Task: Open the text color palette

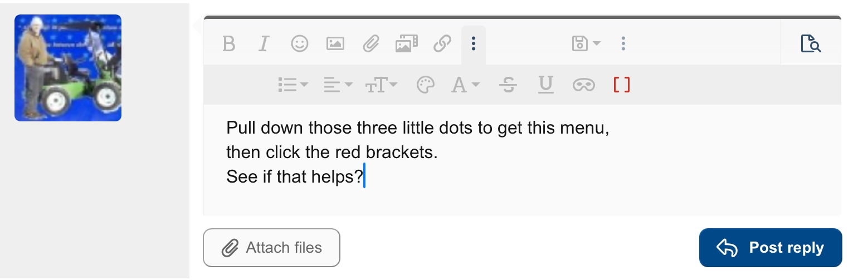Action: 426,85
